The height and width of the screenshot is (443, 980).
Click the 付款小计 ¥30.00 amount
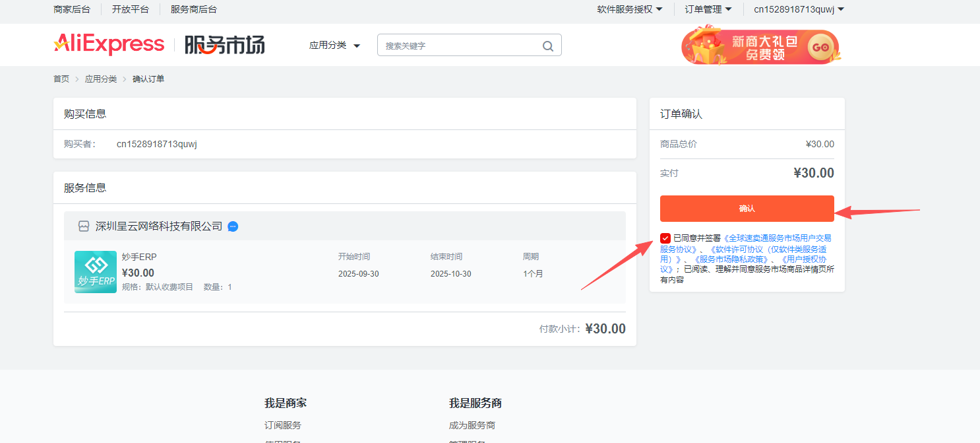(605, 329)
